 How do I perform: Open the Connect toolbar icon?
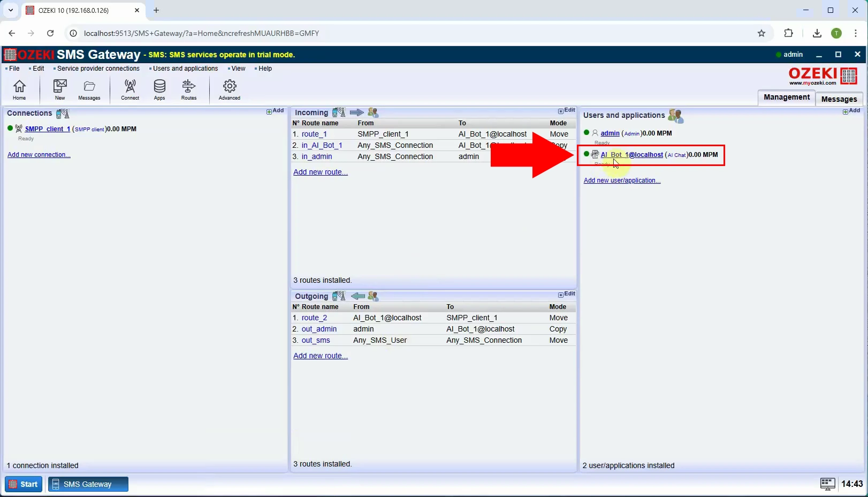pos(130,89)
